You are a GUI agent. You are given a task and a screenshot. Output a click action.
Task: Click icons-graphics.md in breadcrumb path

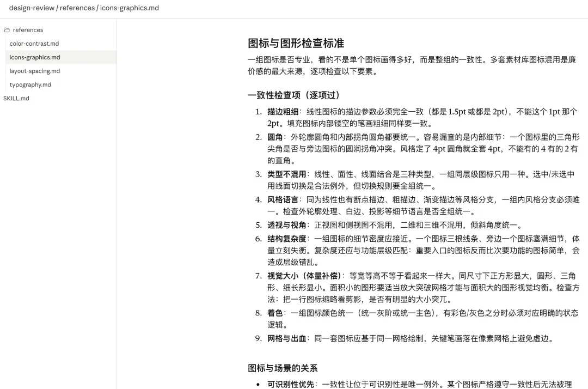130,8
